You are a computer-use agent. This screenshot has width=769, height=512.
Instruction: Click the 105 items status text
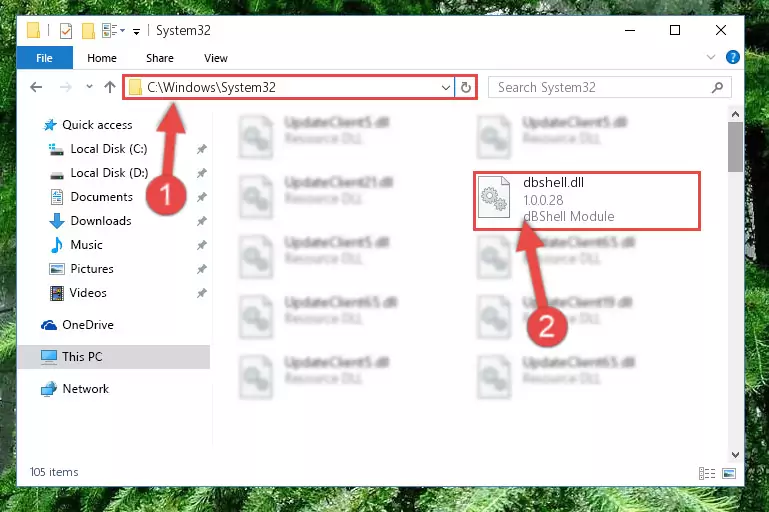(x=54, y=472)
